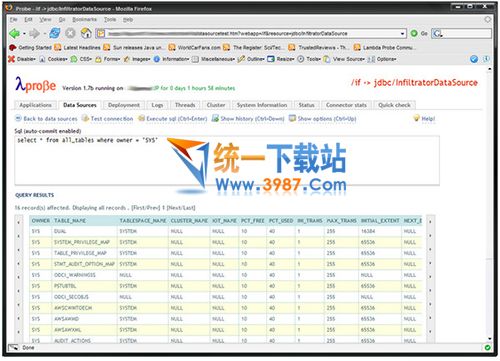Click the Back to data sources link

(x=50, y=119)
